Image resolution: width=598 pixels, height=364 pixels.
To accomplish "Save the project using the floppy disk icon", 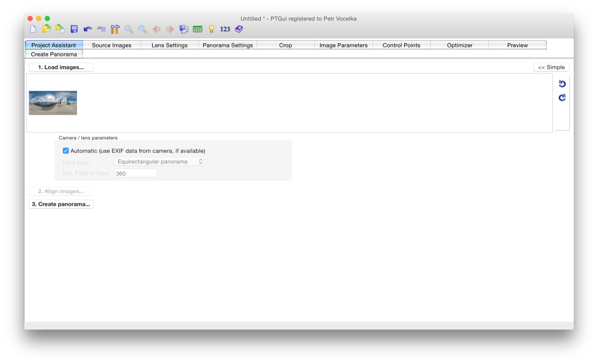I will click(74, 29).
